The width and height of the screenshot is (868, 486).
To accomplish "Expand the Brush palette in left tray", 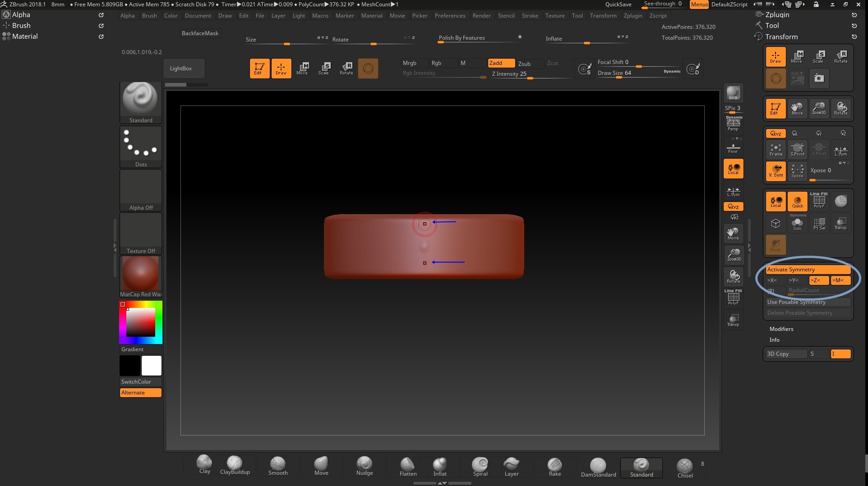I will 21,25.
